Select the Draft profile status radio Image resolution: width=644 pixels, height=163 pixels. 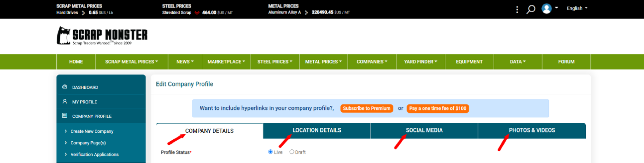point(292,152)
